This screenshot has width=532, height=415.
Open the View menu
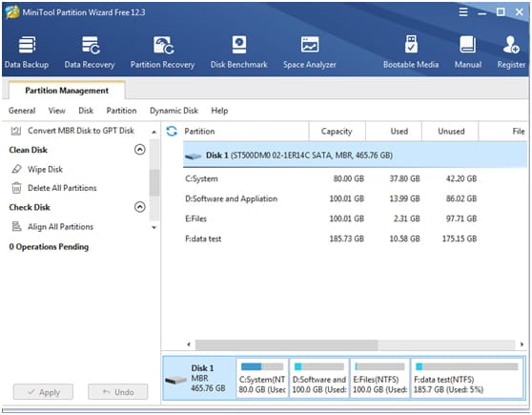[x=56, y=111]
